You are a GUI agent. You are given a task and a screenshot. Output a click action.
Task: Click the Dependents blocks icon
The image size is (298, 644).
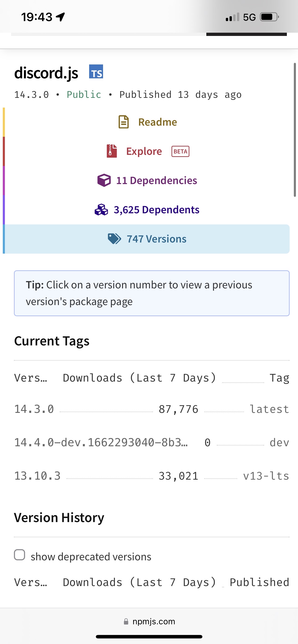pyautogui.click(x=101, y=210)
